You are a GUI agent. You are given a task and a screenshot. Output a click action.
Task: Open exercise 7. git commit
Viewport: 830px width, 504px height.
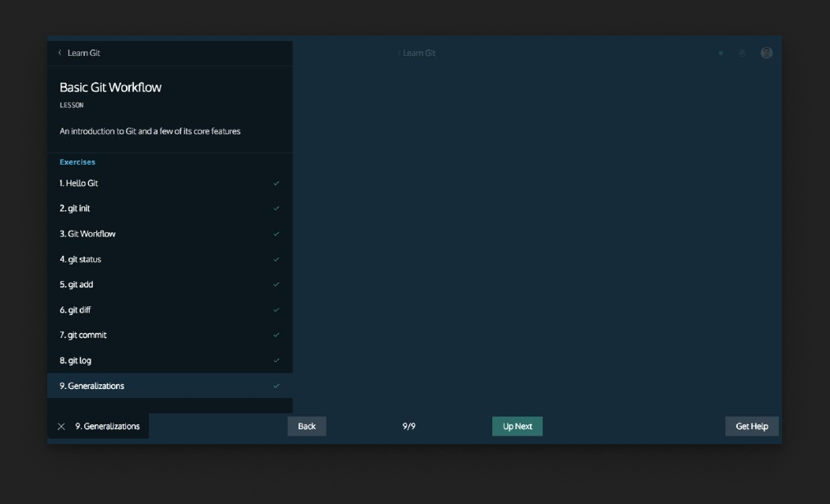(x=169, y=335)
